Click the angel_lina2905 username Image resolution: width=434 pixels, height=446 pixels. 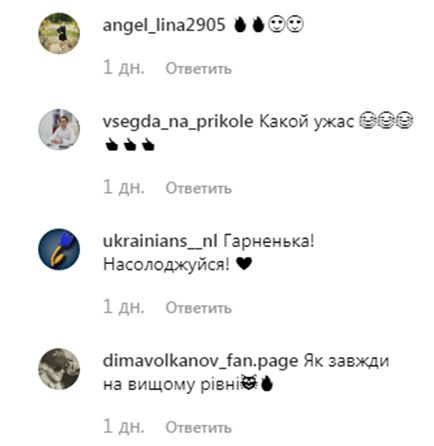164,25
